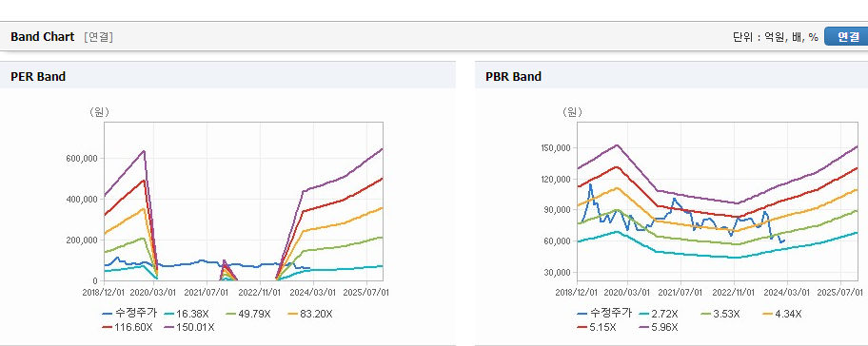The image size is (868, 346).
Task: Click the PER Band panel title
Action: [38, 77]
